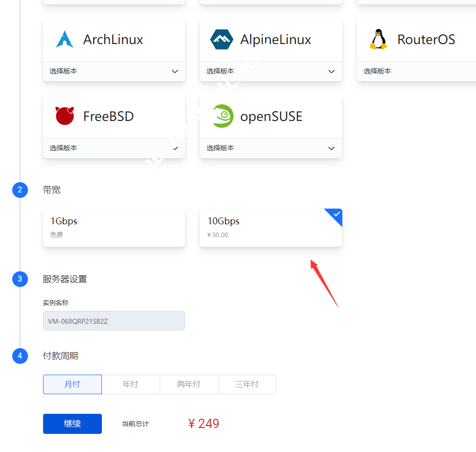476x452 pixels.
Task: Click the 实例名称 field label
Action: (x=55, y=303)
